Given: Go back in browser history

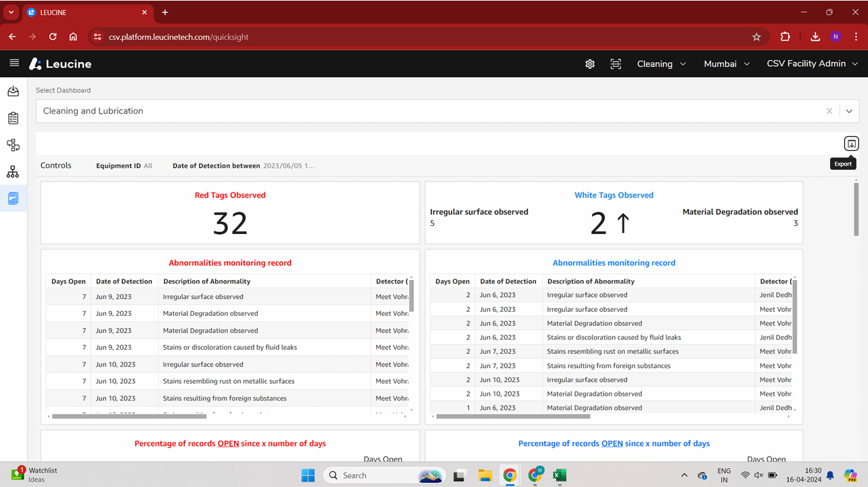Looking at the screenshot, I should pyautogui.click(x=12, y=37).
